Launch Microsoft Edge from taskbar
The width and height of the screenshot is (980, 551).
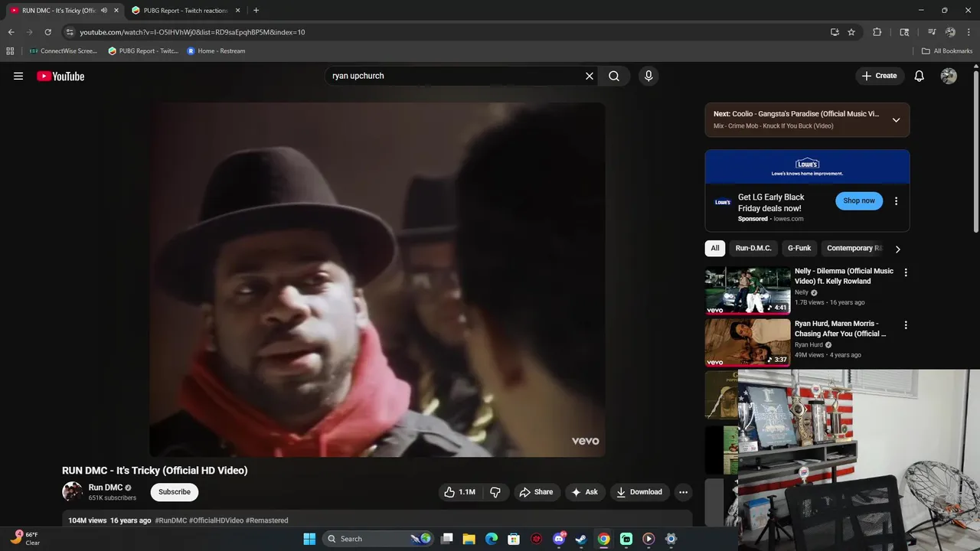[492, 539]
